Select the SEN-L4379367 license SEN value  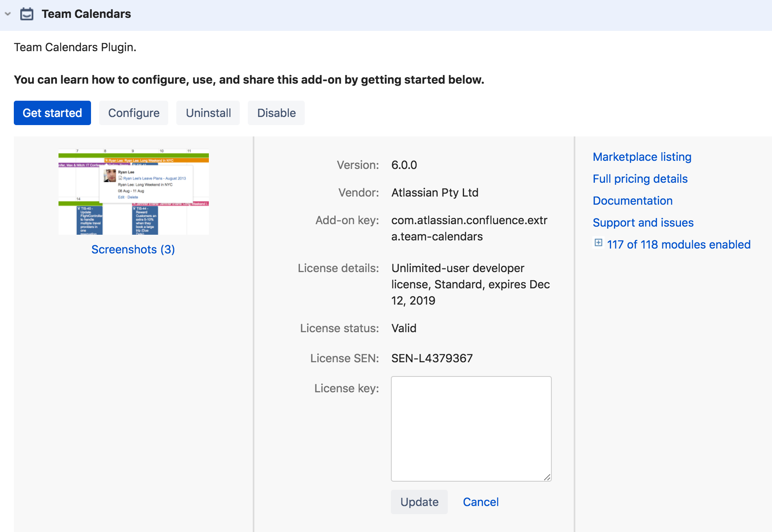coord(432,358)
